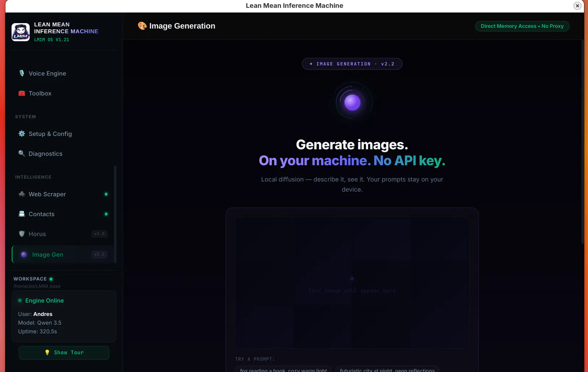Viewport: 588px width, 372px height.
Task: Click the Setup & Config gear icon
Action: coord(22,134)
